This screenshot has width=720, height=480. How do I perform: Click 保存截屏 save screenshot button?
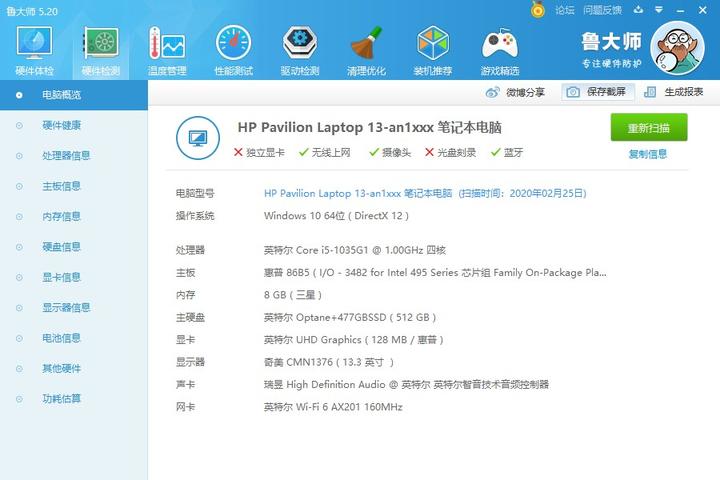(x=597, y=92)
